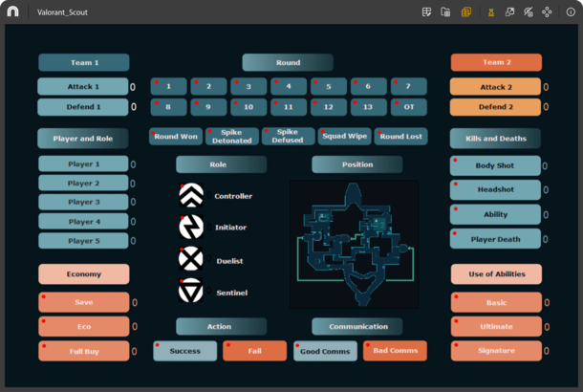Open the table edit icon in toolbar
The image size is (583, 392).
(x=426, y=11)
